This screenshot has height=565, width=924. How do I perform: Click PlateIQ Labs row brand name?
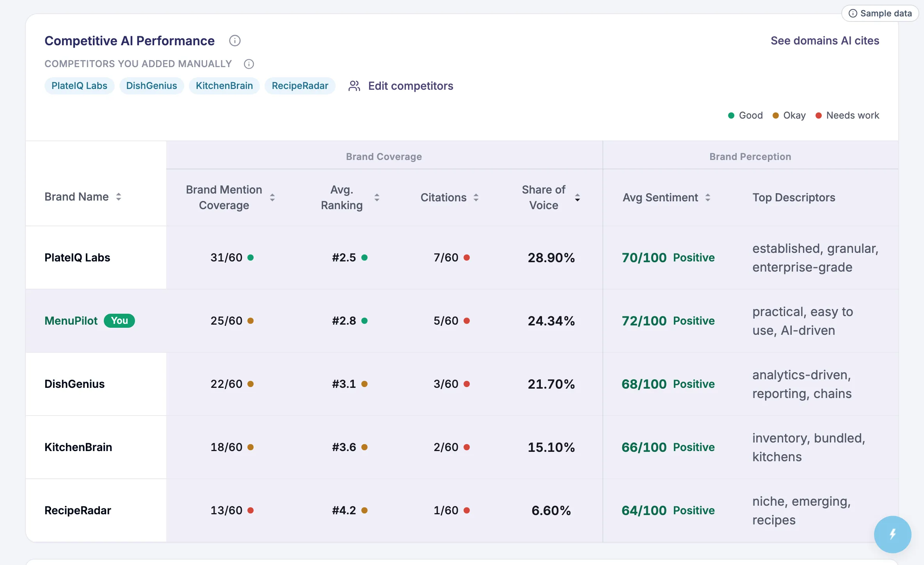click(x=77, y=258)
